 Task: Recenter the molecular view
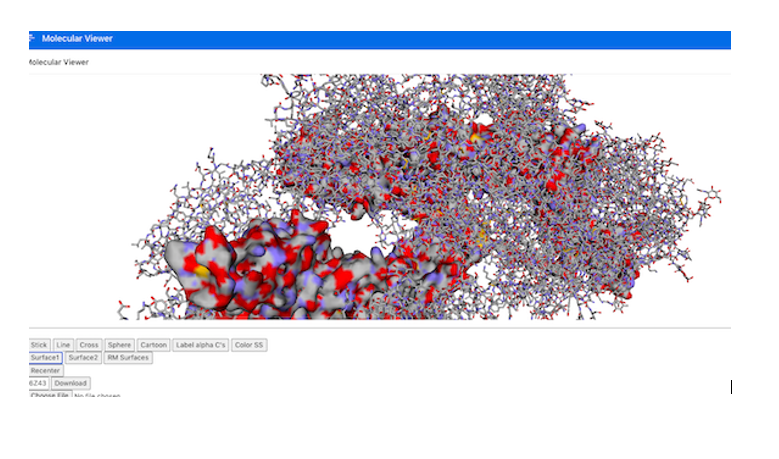[46, 371]
